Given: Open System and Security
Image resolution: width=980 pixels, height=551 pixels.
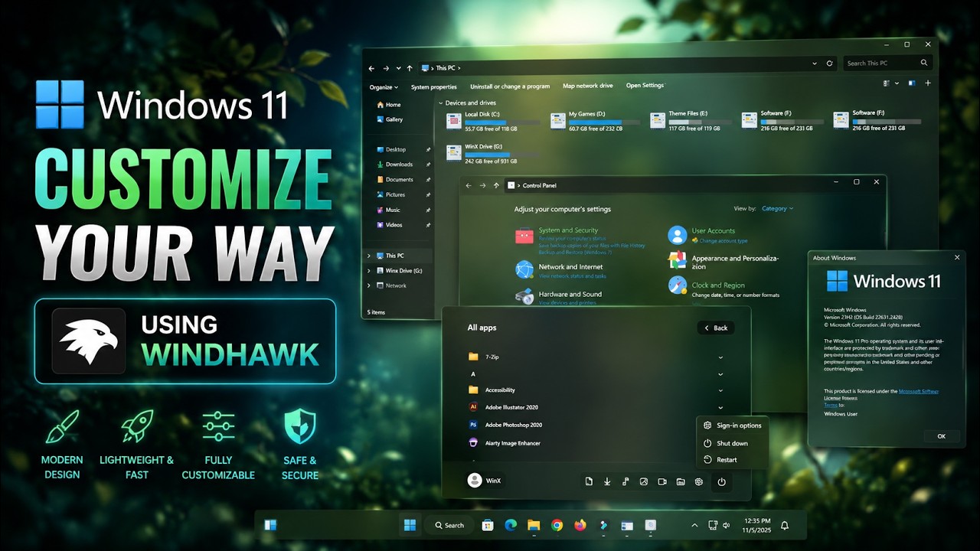Looking at the screenshot, I should pyautogui.click(x=568, y=230).
